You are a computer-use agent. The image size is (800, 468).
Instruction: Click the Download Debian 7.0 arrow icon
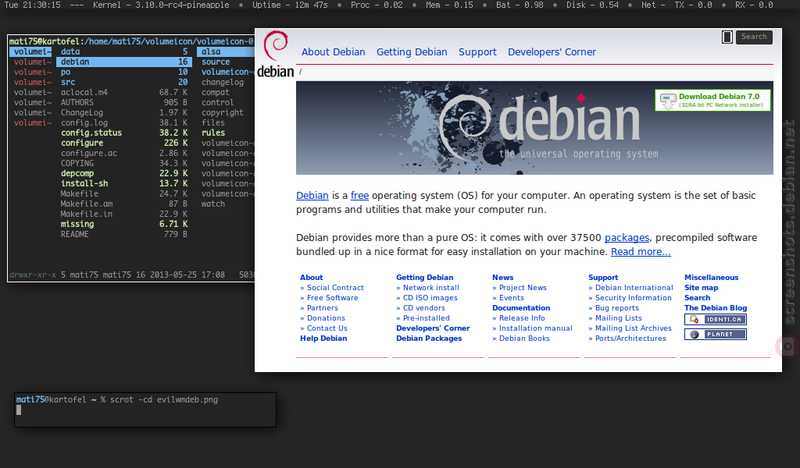click(667, 101)
